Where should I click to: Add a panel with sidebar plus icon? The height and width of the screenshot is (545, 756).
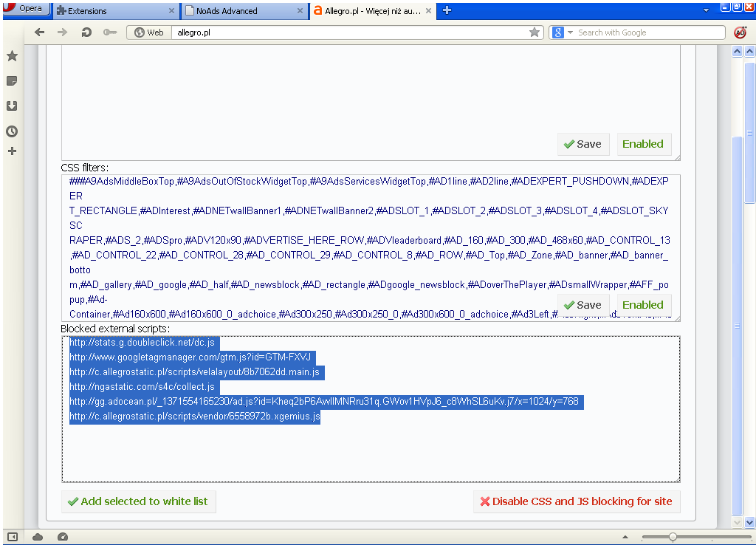(x=12, y=151)
